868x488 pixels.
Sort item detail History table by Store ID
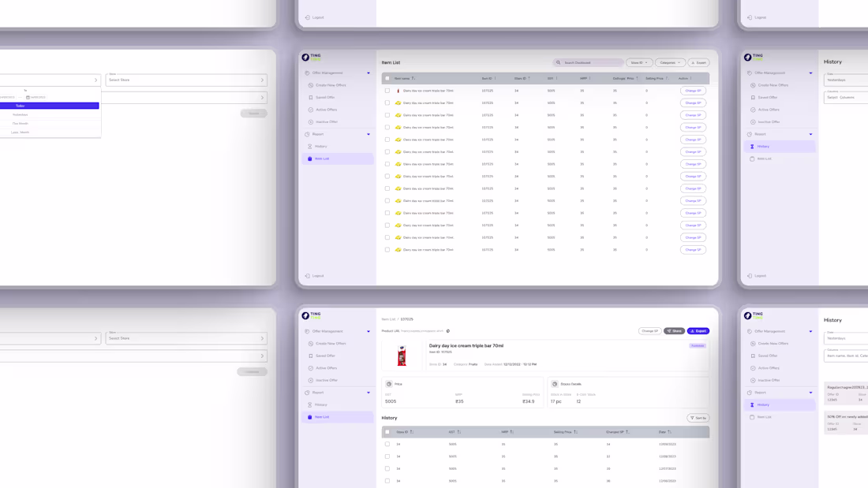pos(411,432)
